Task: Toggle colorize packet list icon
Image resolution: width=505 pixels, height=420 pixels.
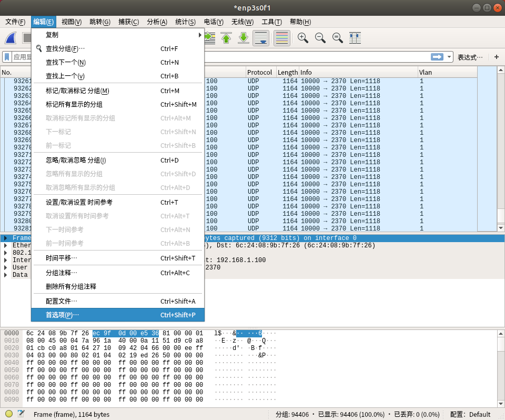Action: 282,38
